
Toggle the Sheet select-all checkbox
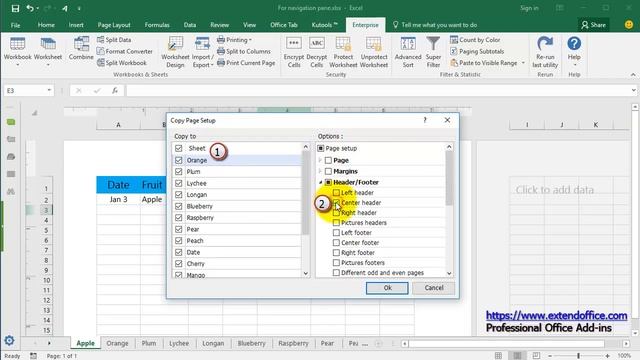click(x=178, y=148)
